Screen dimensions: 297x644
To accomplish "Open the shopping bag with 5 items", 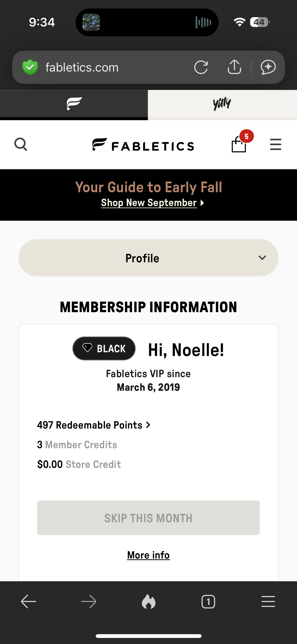I will tap(239, 144).
